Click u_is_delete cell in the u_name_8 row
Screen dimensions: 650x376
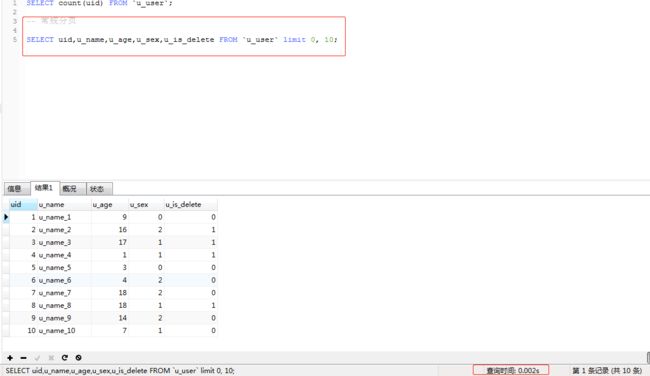[190, 306]
